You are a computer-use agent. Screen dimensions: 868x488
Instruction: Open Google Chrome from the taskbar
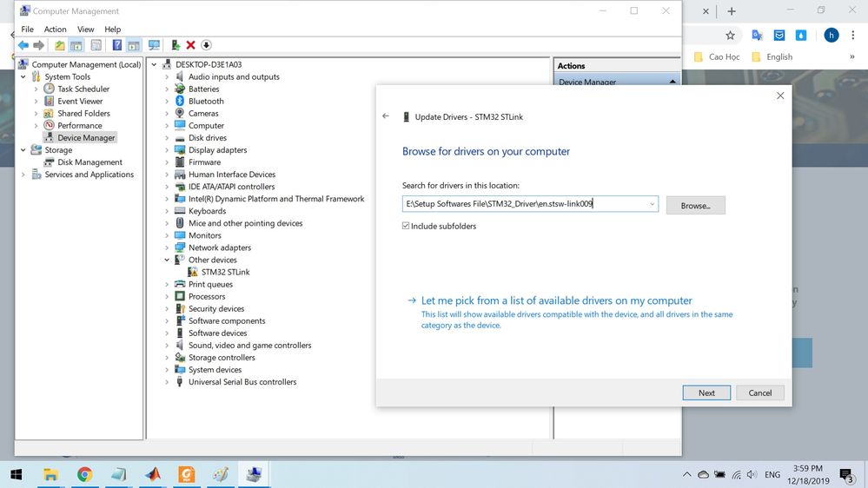[84, 474]
